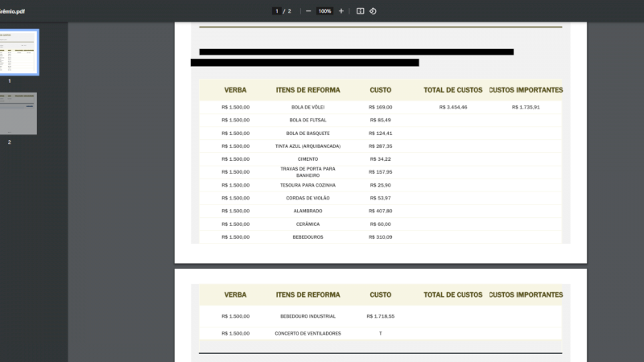Viewport: 644px width, 362px height.
Task: Open page 1 thumbnail
Action: pos(19,52)
